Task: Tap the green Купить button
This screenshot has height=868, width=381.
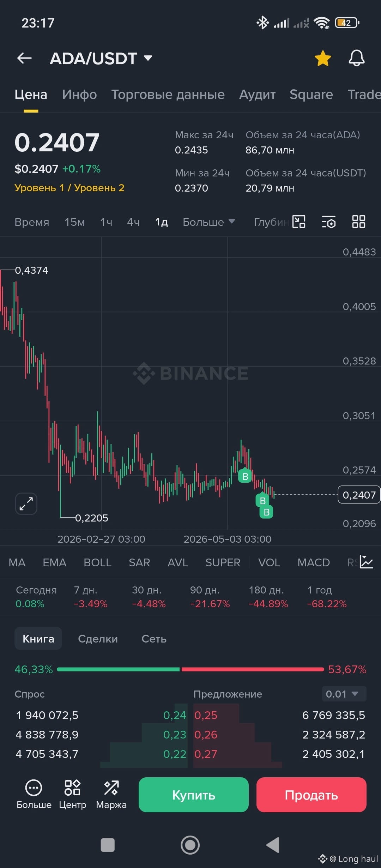Action: [x=194, y=795]
